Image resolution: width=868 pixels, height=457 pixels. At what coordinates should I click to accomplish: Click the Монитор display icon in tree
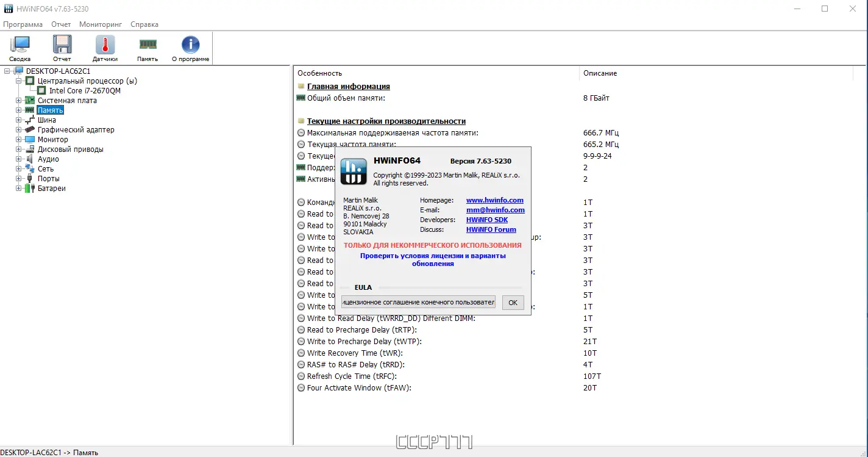(30, 140)
